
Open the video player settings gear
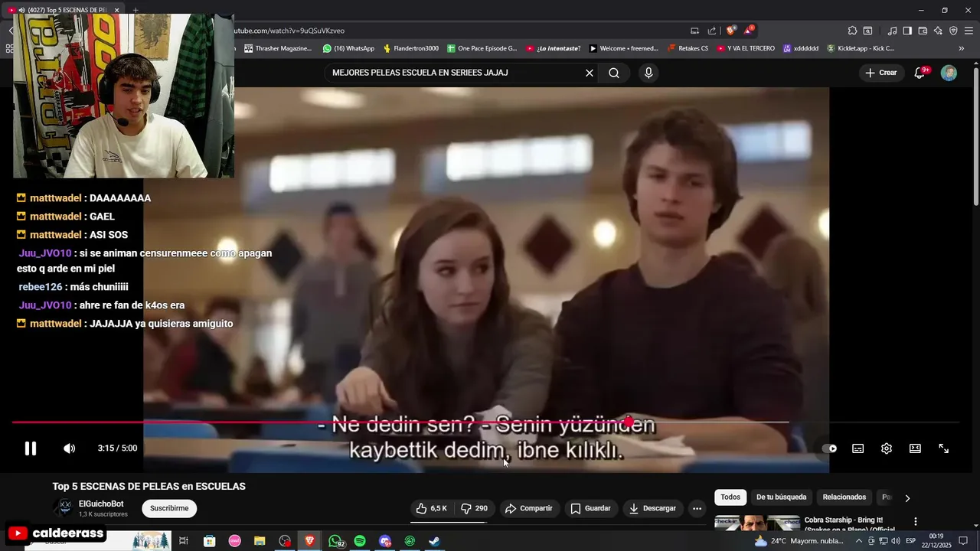[887, 448]
